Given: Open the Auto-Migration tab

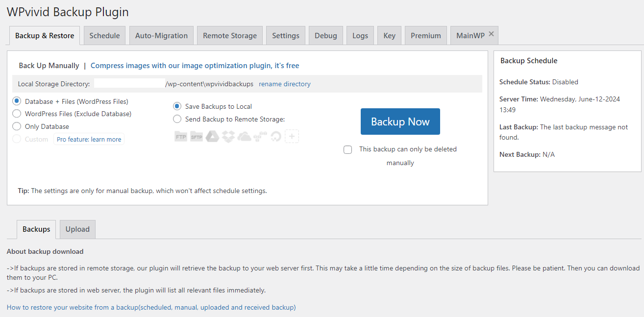Looking at the screenshot, I should 161,36.
